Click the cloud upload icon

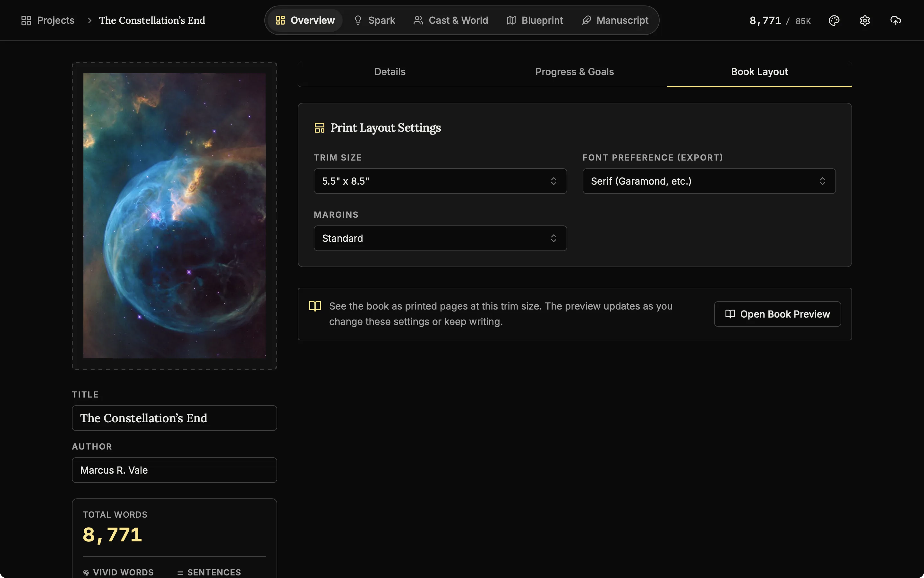click(895, 20)
